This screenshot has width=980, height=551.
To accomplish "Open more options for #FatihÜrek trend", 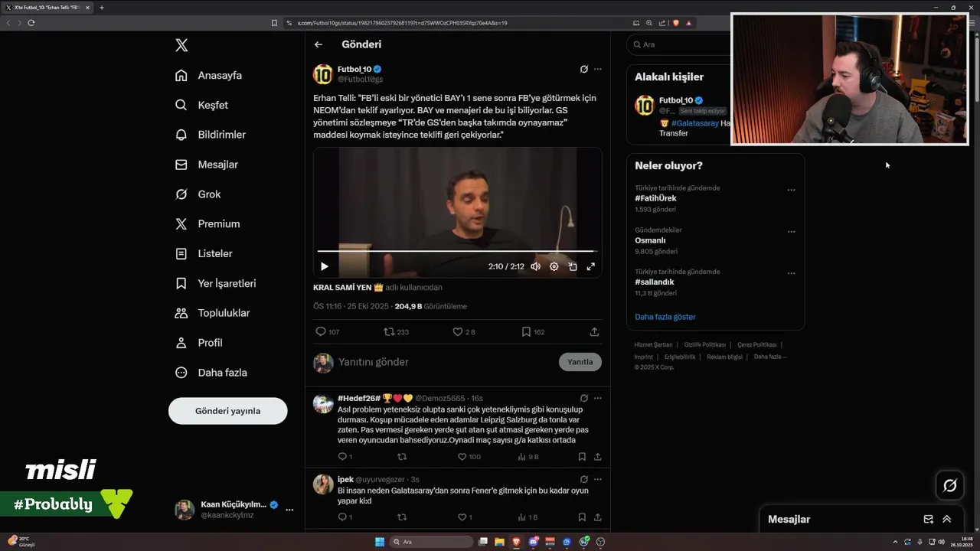I will click(x=791, y=190).
